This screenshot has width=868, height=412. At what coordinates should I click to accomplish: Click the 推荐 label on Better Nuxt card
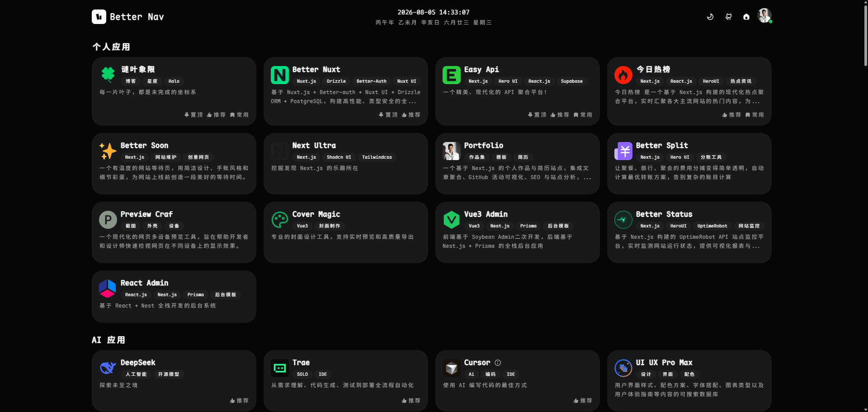pos(411,115)
